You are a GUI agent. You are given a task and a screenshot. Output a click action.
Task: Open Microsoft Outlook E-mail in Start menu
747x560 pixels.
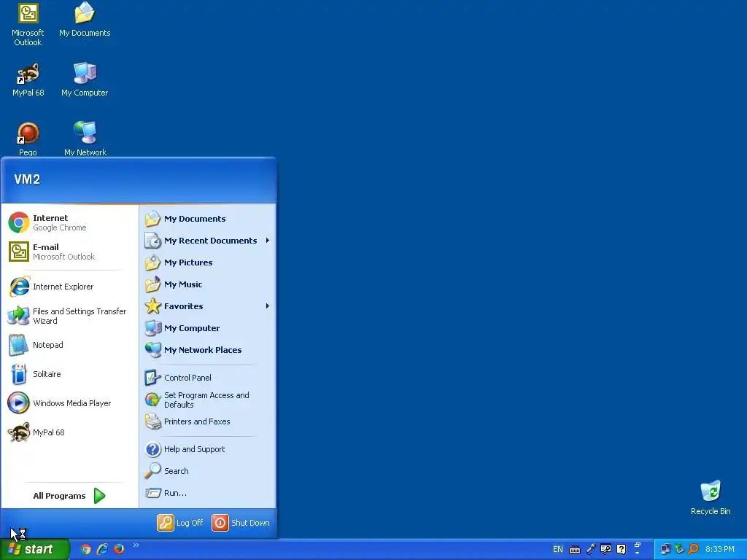coord(69,252)
